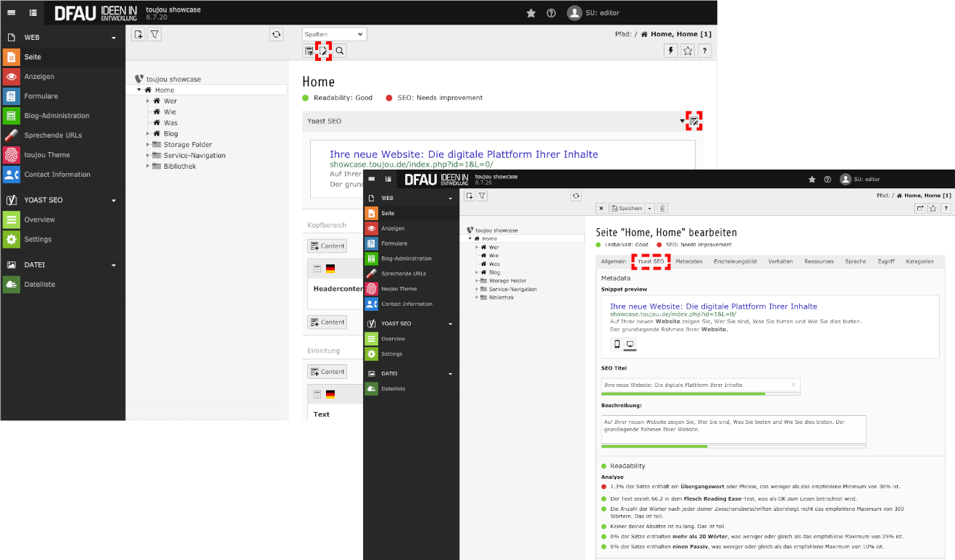Viewport: 955px width, 560px height.
Task: Switch to the Allgemein tab
Action: point(613,261)
